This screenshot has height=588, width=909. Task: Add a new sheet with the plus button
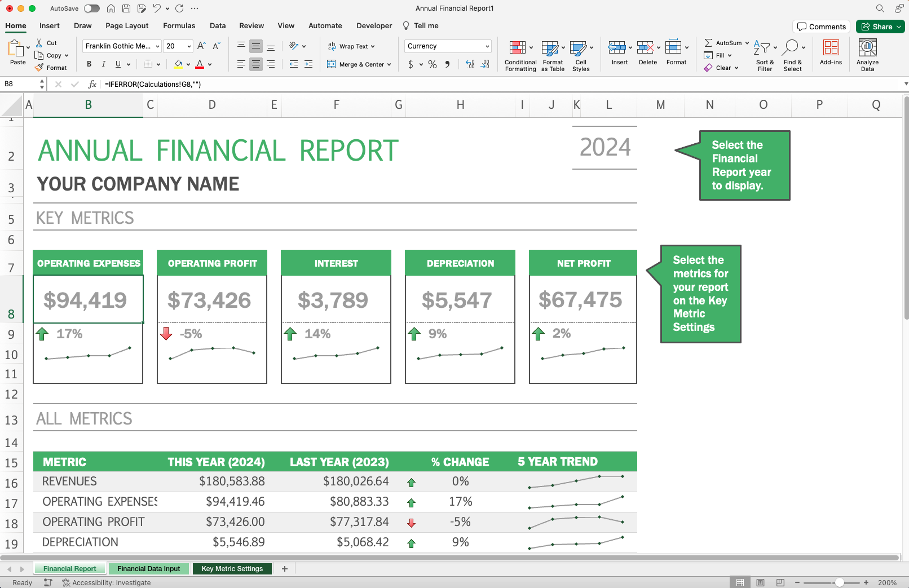click(x=285, y=568)
